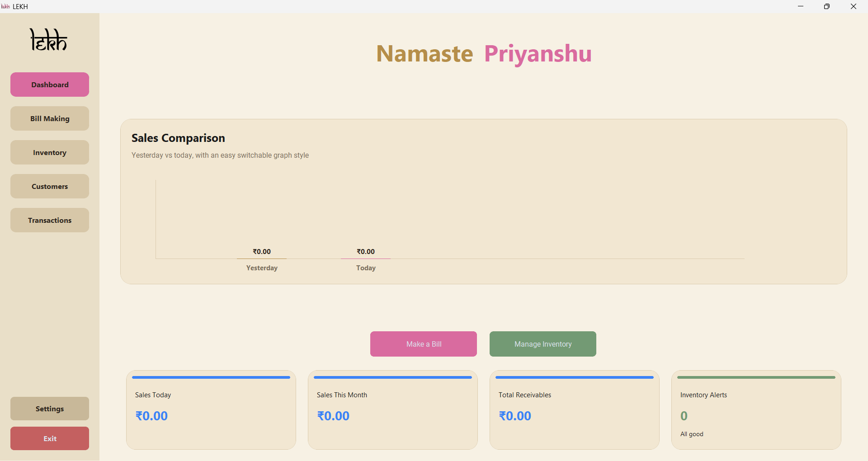This screenshot has height=461, width=868.
Task: Click the Manage Inventory button
Action: (542, 343)
